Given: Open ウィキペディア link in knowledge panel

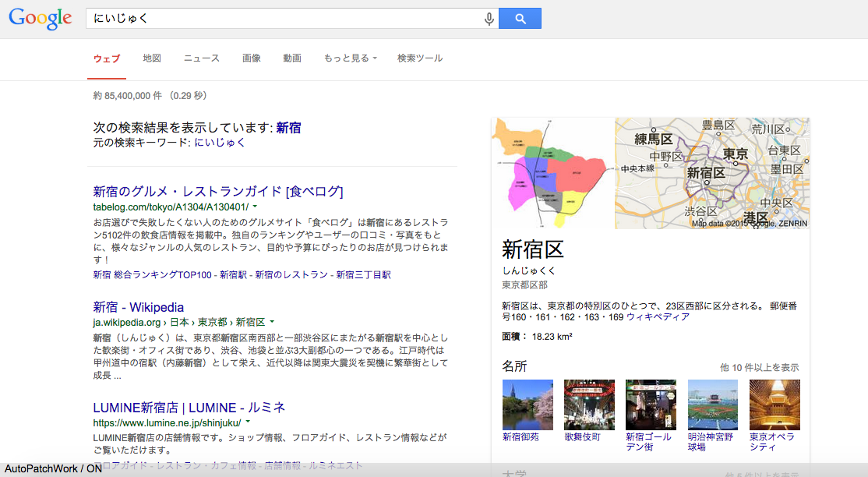Looking at the screenshot, I should click(x=658, y=317).
